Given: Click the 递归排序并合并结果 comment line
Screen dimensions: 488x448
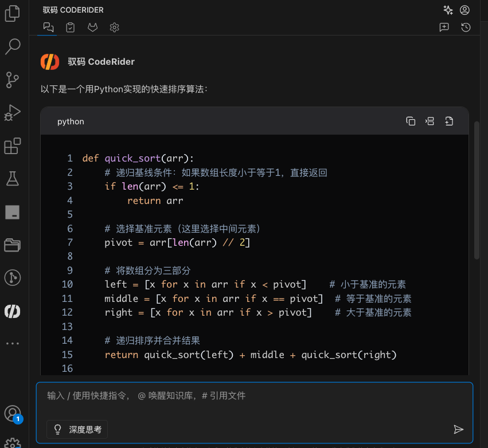Looking at the screenshot, I should coord(152,340).
